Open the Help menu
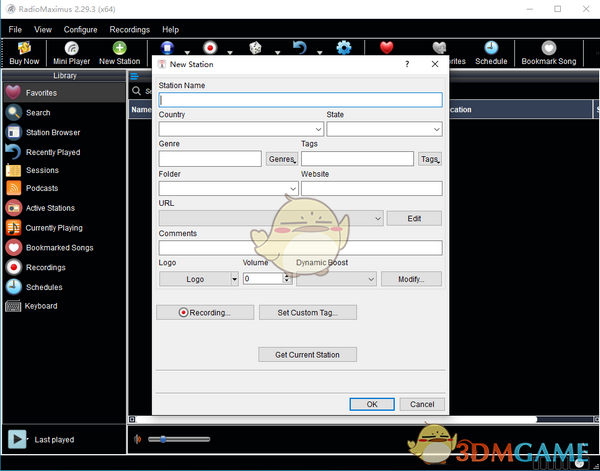 coord(170,29)
